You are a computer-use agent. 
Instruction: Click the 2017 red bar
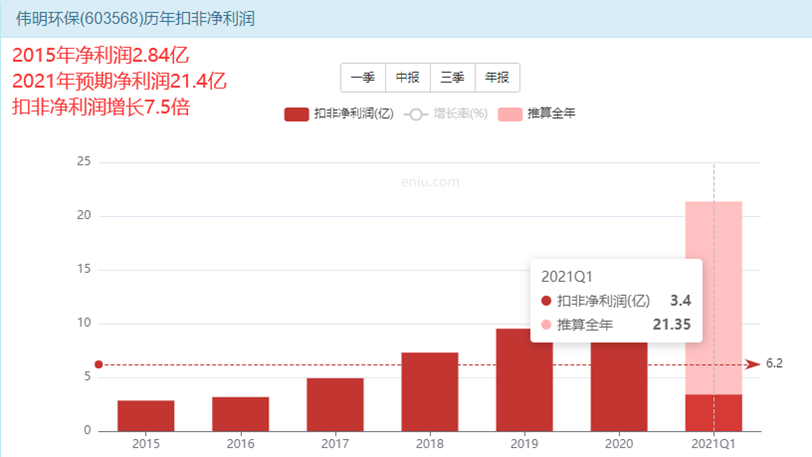335,405
